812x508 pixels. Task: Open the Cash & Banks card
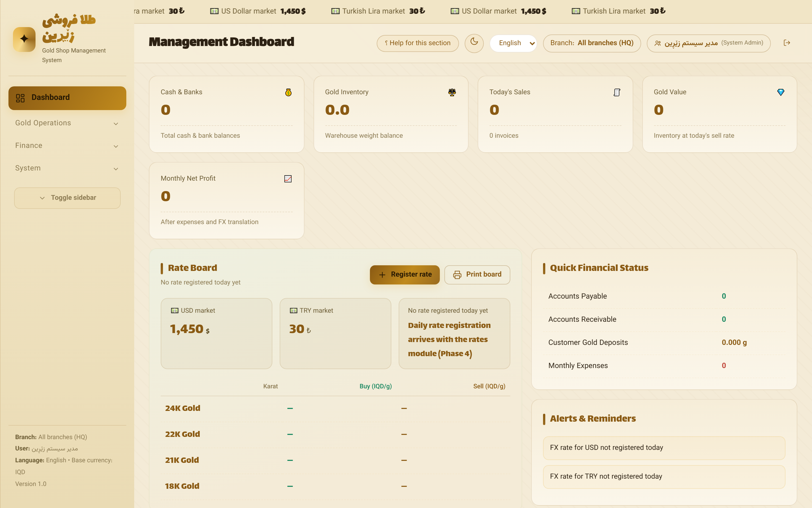pos(226,114)
